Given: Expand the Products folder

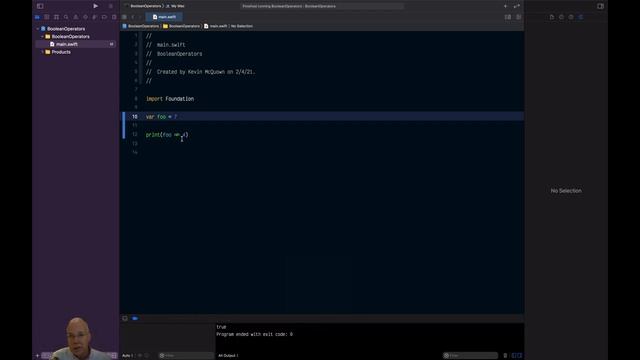Looking at the screenshot, I should pyautogui.click(x=42, y=52).
